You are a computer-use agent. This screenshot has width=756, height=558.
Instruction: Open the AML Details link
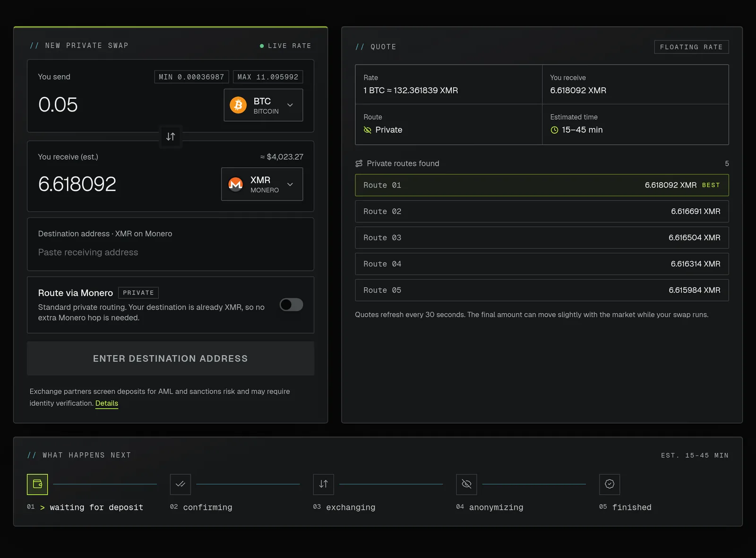click(x=107, y=403)
